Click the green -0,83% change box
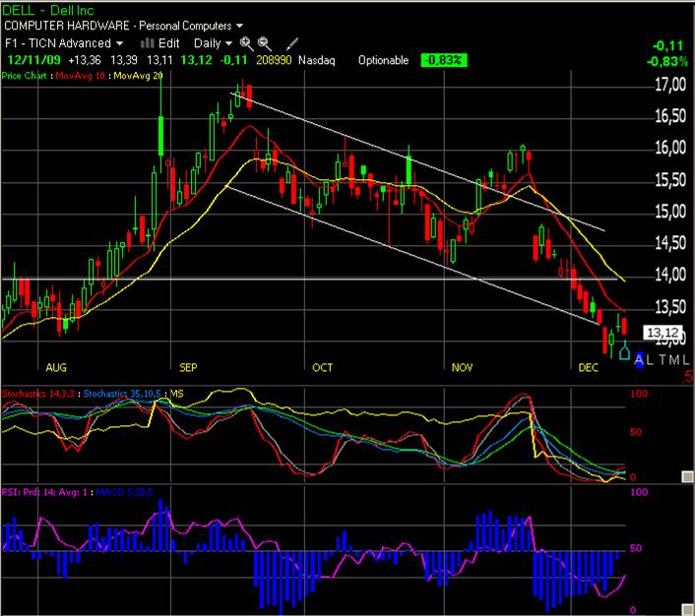The width and height of the screenshot is (695, 616). point(444,60)
